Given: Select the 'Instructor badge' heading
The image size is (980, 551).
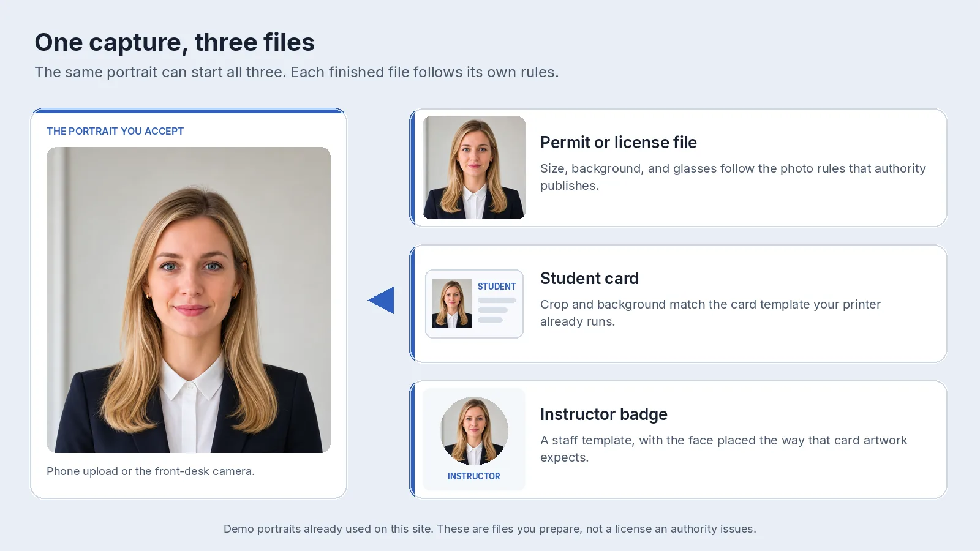Looking at the screenshot, I should tap(604, 414).
